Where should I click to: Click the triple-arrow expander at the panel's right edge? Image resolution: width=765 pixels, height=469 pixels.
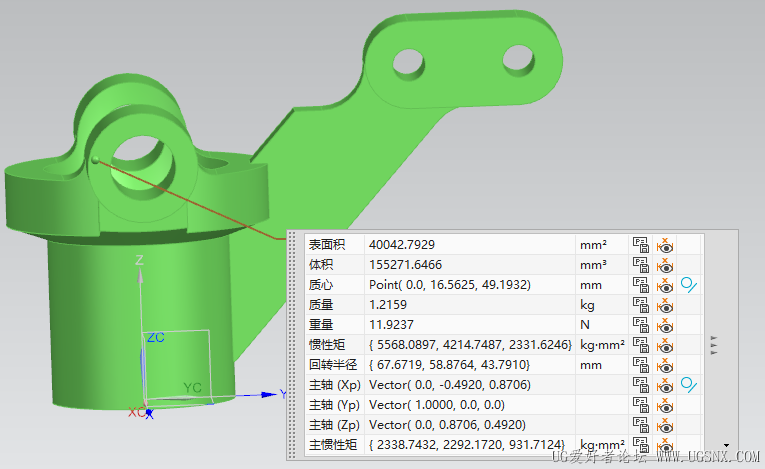point(714,345)
